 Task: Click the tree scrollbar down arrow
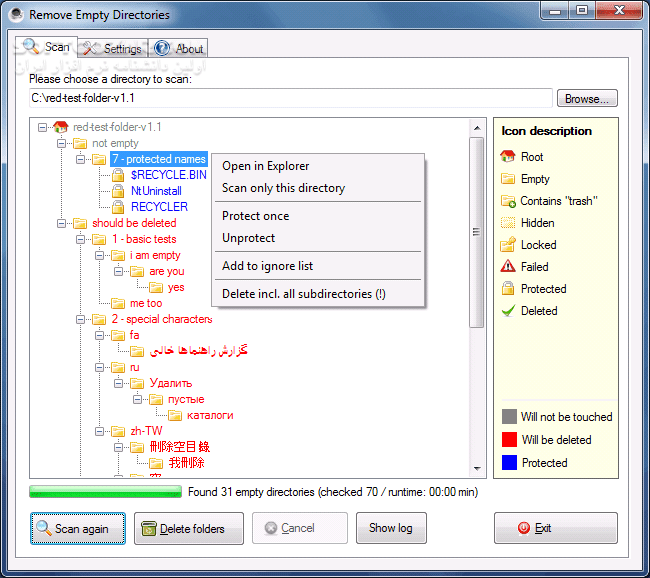coord(477,469)
